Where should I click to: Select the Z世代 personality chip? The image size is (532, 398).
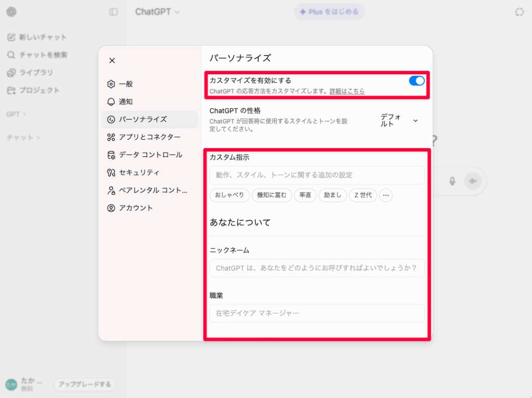point(363,195)
